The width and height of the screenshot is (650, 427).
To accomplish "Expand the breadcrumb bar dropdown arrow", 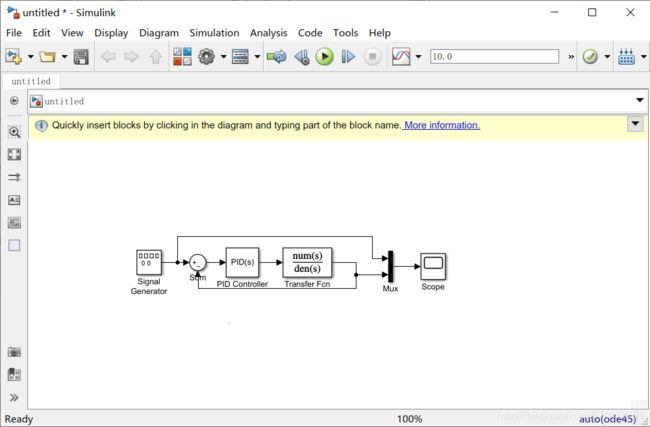I will point(640,100).
